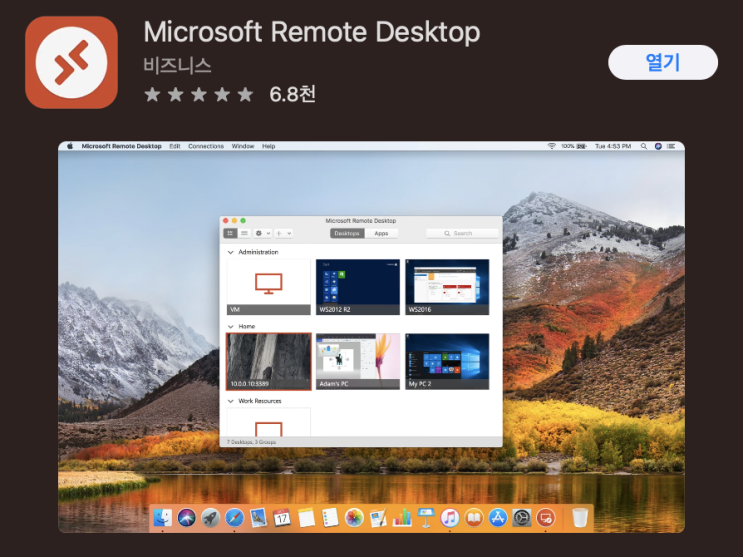Click the iTunes music icon in Dock
The height and width of the screenshot is (557, 743).
tap(450, 518)
